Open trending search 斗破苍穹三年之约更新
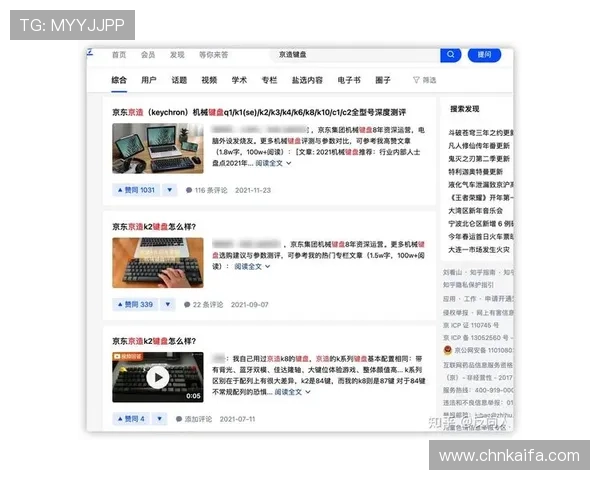Image resolution: width=600 pixels, height=480 pixels. (x=481, y=132)
